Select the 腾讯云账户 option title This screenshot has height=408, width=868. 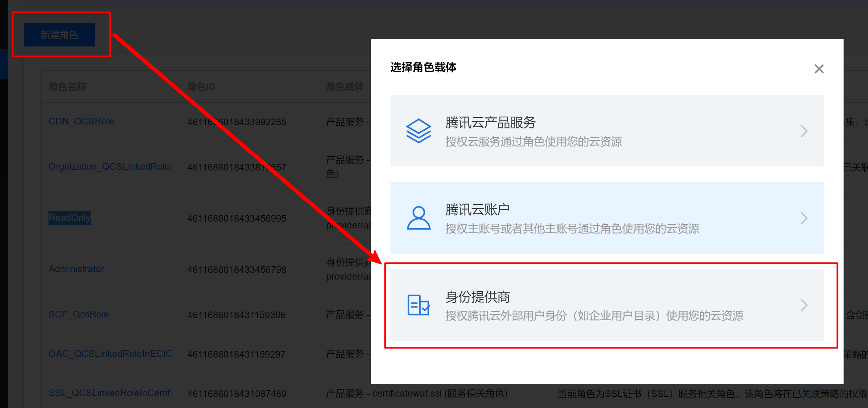477,210
